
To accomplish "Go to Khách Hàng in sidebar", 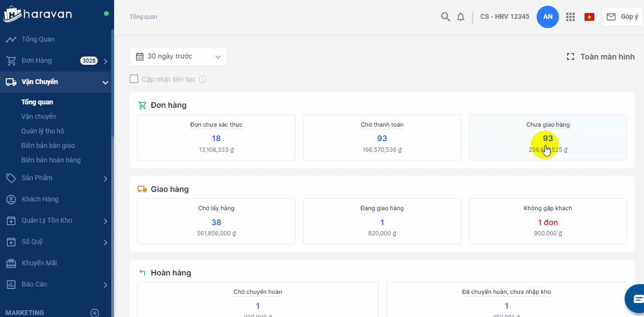I will click(40, 199).
